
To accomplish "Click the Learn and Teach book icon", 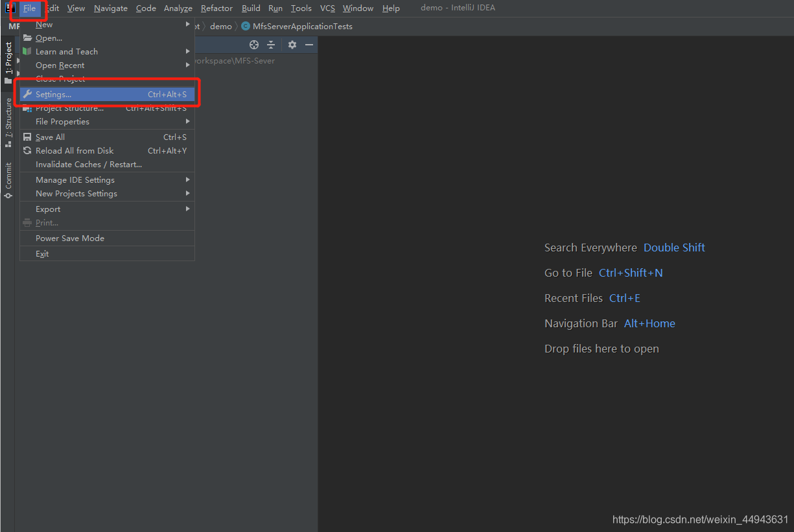I will 27,52.
